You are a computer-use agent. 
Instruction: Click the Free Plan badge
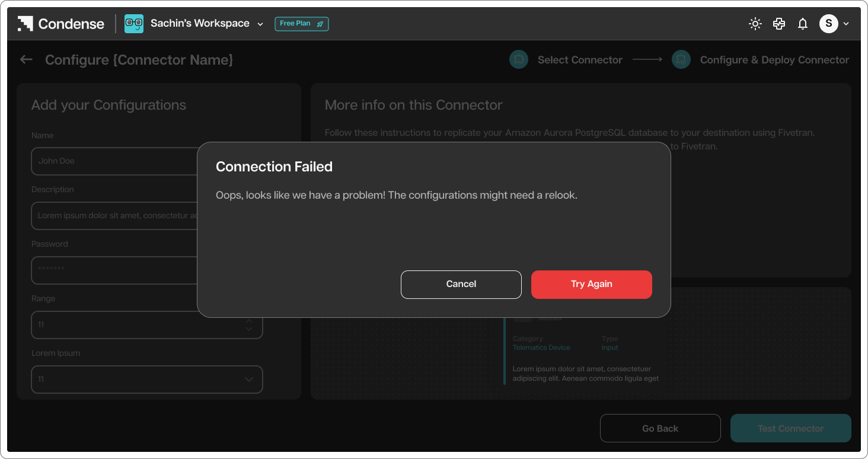point(302,24)
